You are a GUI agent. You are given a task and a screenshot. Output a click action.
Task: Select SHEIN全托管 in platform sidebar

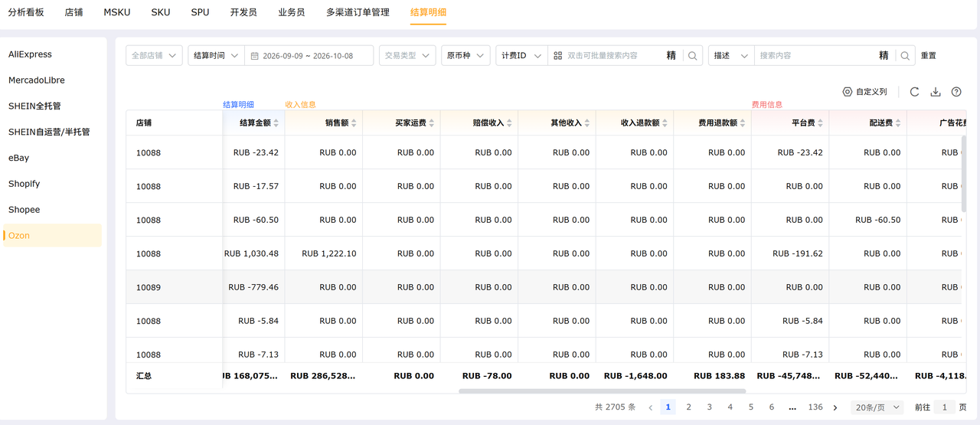coord(52,106)
